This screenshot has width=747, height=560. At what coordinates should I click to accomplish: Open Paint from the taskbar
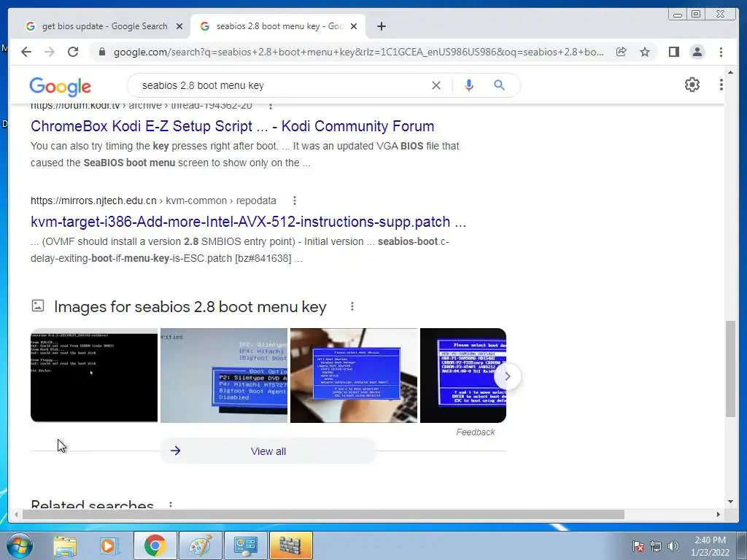point(200,545)
